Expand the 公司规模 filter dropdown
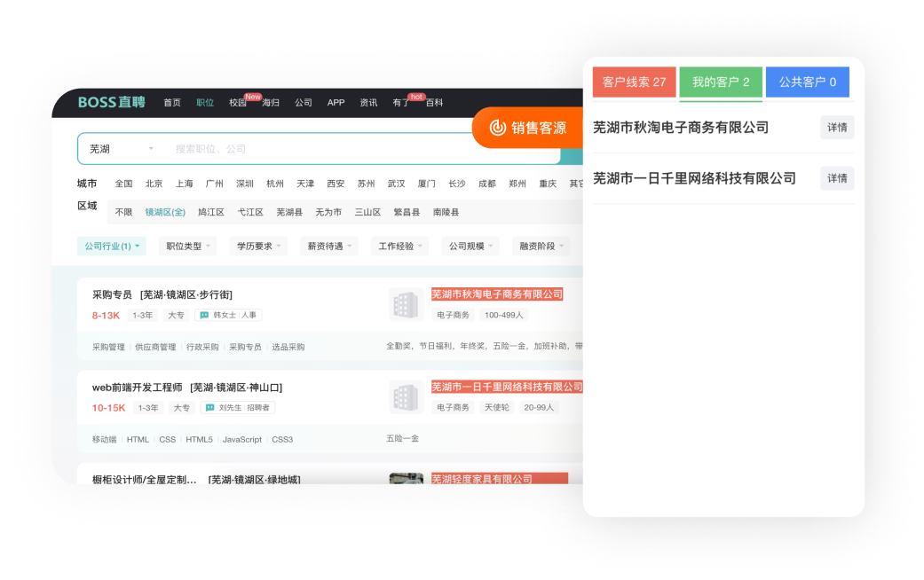Image resolution: width=924 pixels, height=580 pixels. [470, 247]
